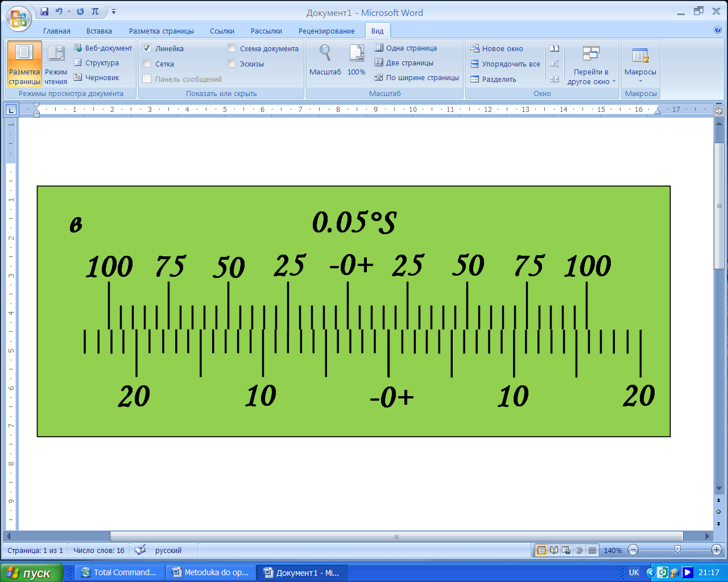Click the vertical scrollbar thumb

tap(719, 205)
